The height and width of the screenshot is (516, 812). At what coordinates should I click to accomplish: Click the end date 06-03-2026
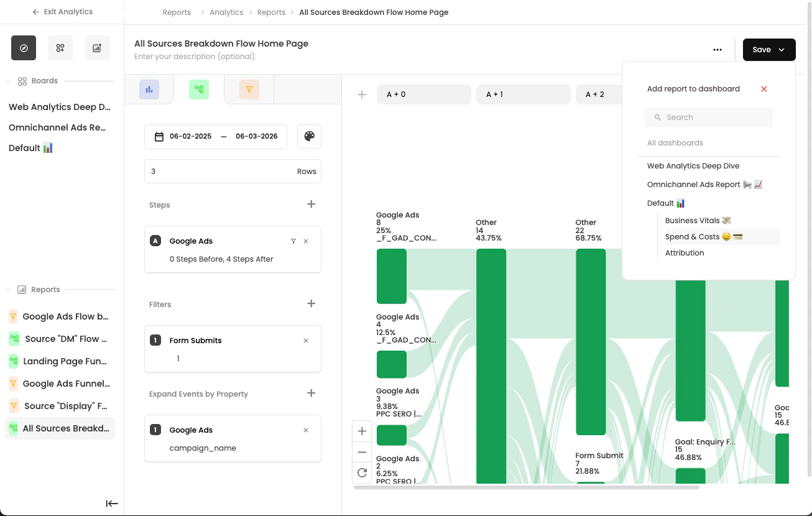(x=257, y=136)
